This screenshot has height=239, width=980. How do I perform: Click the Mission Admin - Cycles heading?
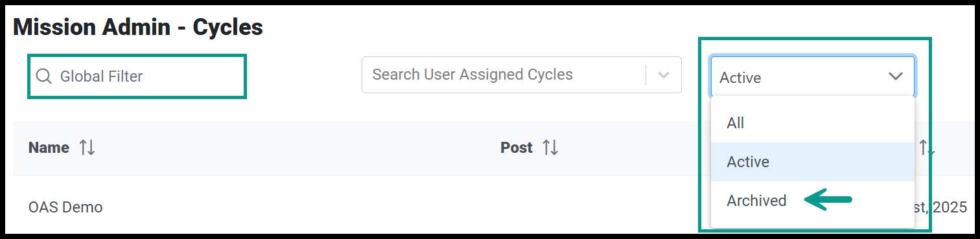point(138,27)
